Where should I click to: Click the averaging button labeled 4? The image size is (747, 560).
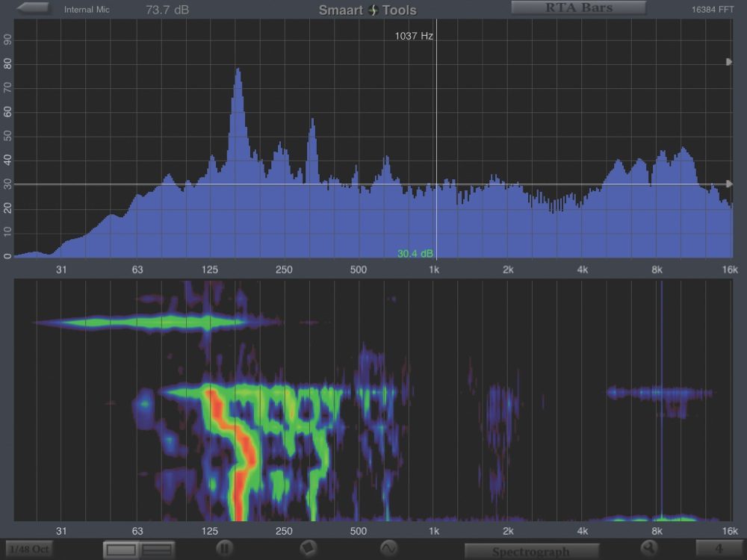point(719,549)
